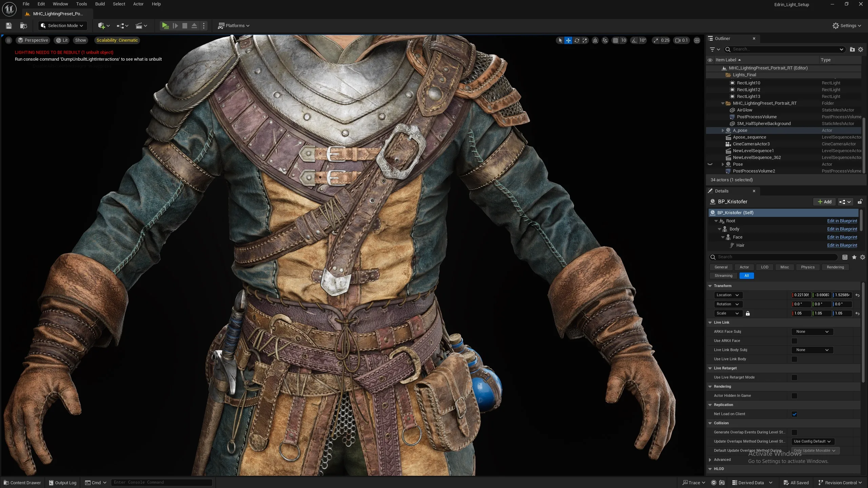
Task: Start Play in Editor
Action: click(165, 26)
